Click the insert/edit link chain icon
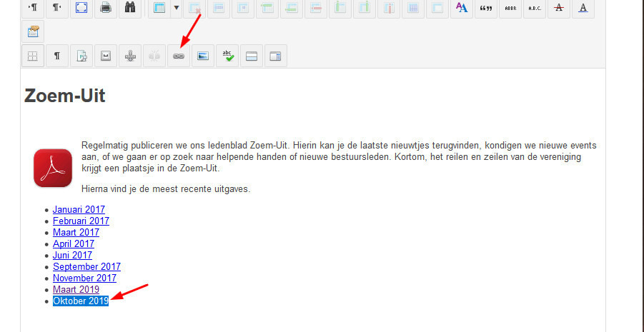Viewport: 644px width, 332px height. (x=179, y=56)
